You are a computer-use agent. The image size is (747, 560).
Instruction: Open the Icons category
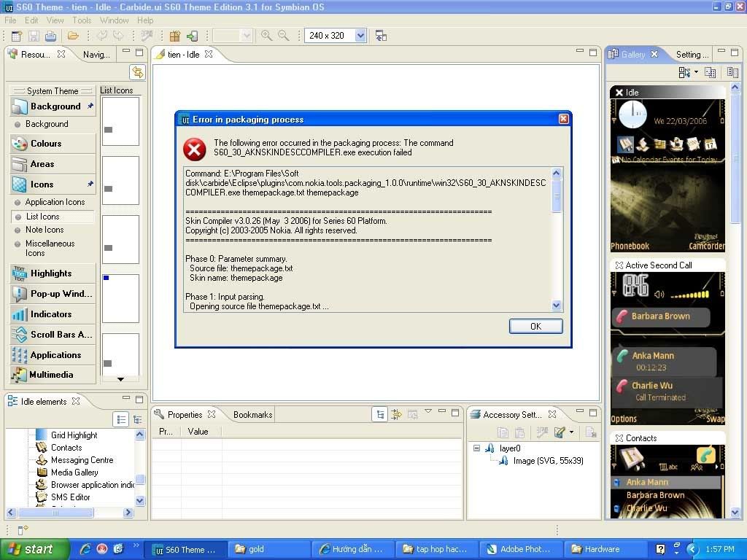[x=53, y=184]
